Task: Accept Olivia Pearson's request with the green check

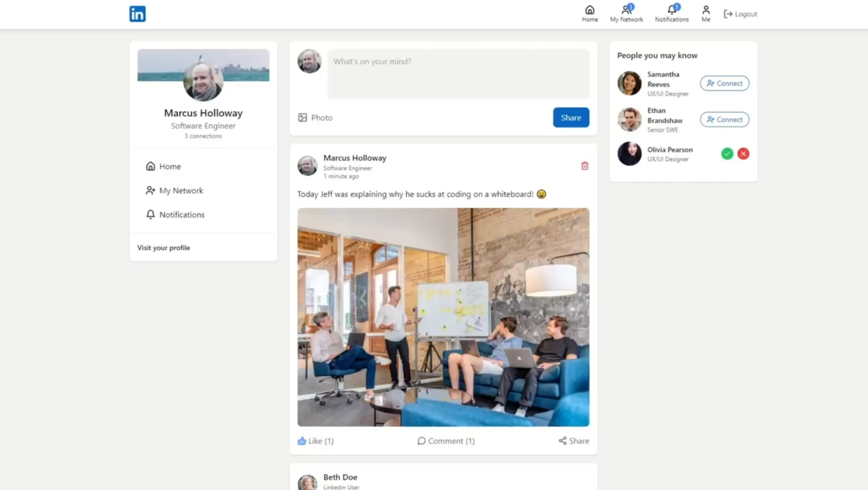Action: pyautogui.click(x=727, y=154)
